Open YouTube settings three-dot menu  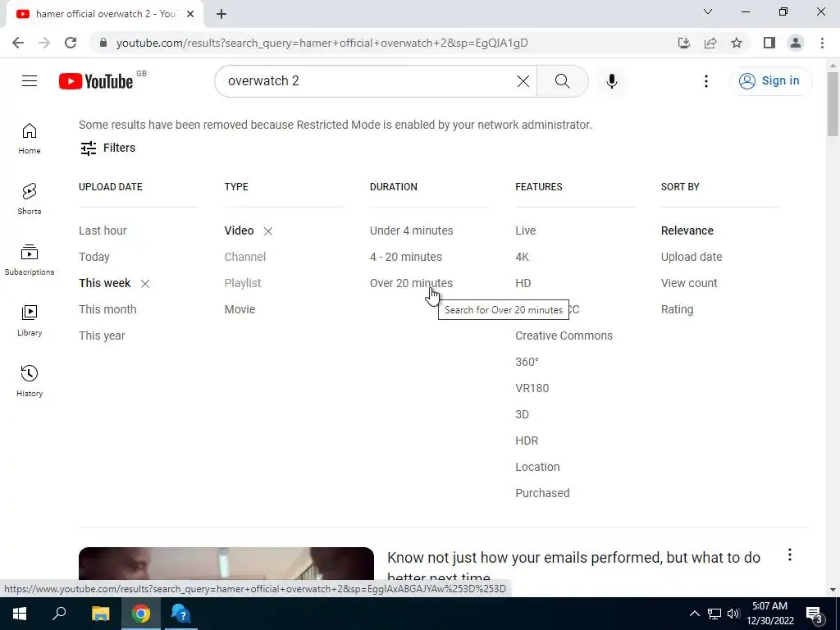click(x=705, y=81)
